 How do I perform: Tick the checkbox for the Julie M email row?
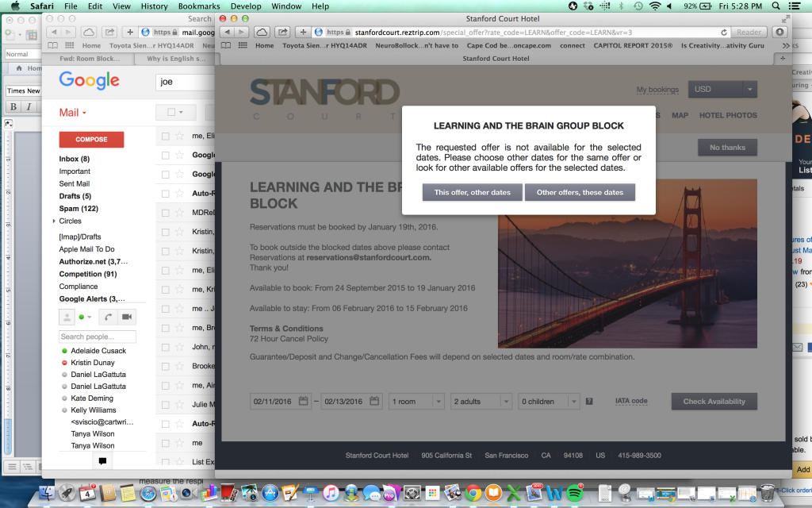(165, 405)
